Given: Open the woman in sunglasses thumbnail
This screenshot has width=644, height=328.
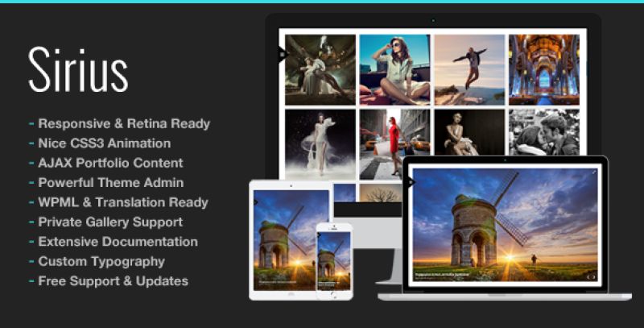Looking at the screenshot, I should tap(394, 69).
